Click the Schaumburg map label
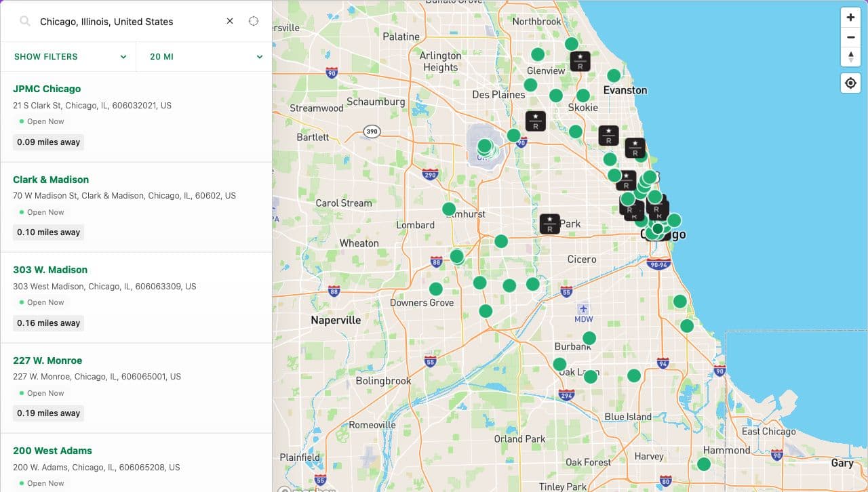868x492 pixels. (376, 102)
